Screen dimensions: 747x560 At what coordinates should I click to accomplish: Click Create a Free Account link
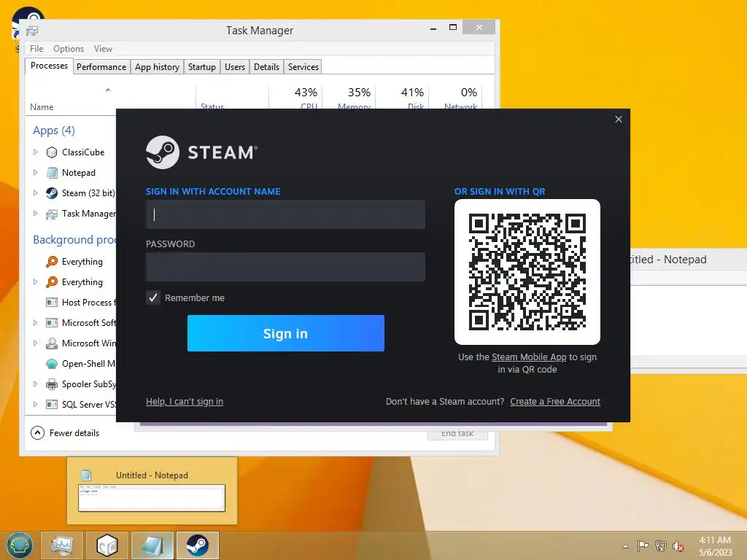pyautogui.click(x=555, y=402)
